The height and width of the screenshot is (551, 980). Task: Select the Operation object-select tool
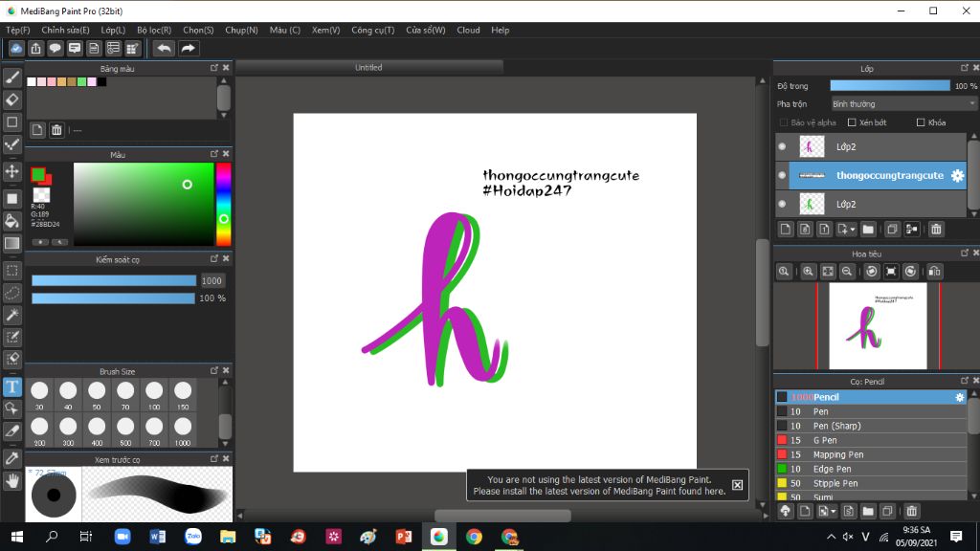pos(11,409)
